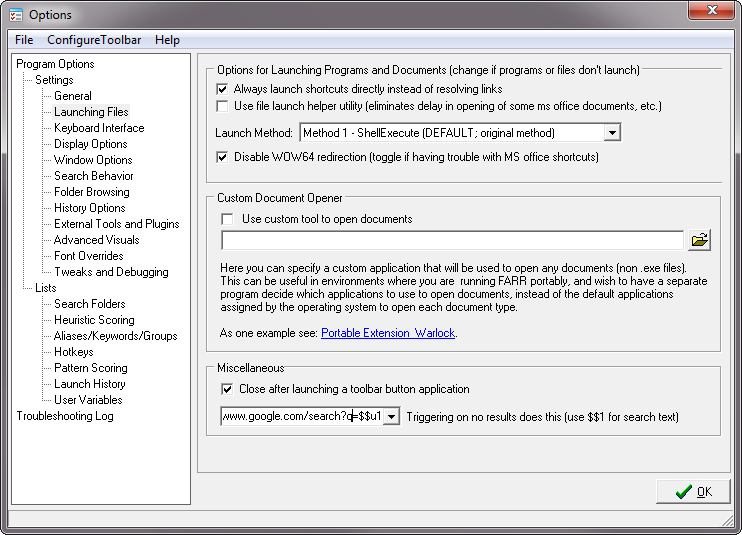Open Font Overrides settings
742x535 pixels.
[88, 256]
